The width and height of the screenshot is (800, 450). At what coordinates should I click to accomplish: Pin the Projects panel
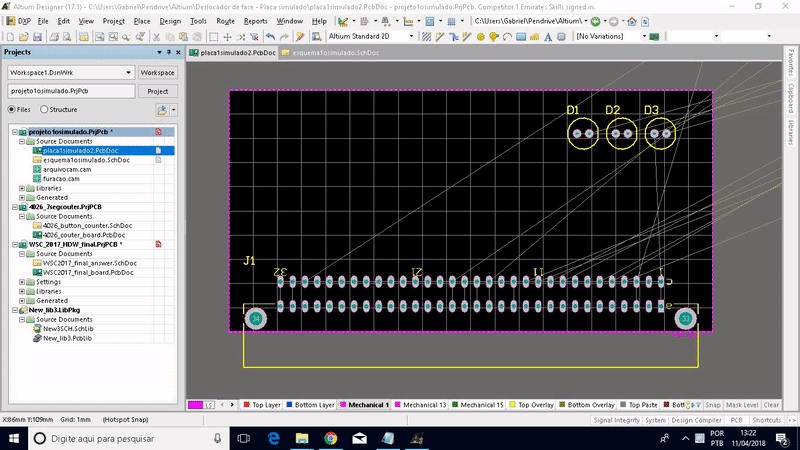pyautogui.click(x=169, y=52)
